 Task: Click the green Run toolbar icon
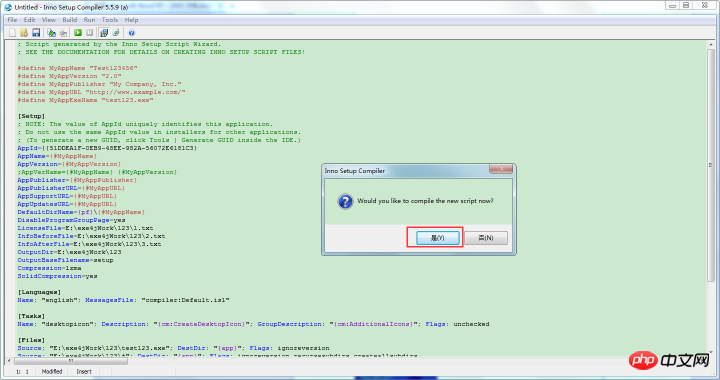pos(78,33)
